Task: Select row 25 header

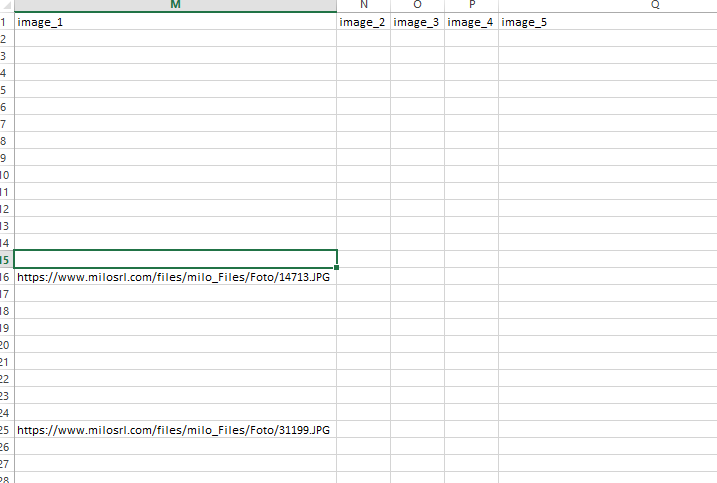Action: pyautogui.click(x=7, y=430)
